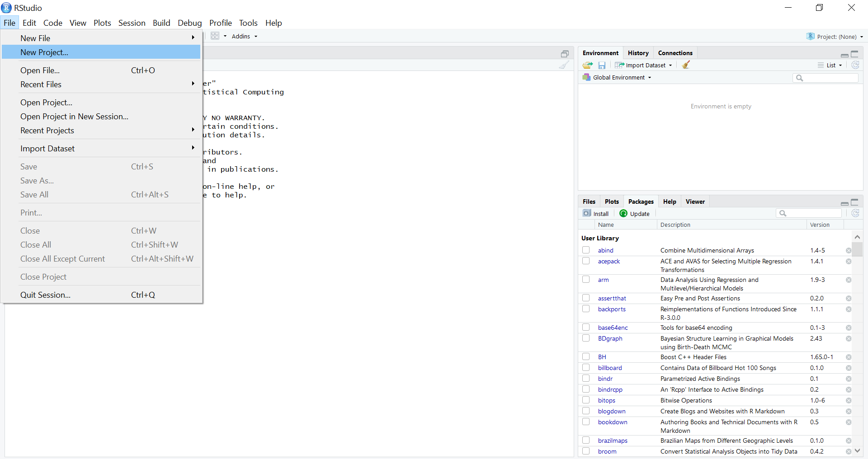Open the workspace panes grid icon
Viewport: 868px width, 459px height.
(215, 36)
